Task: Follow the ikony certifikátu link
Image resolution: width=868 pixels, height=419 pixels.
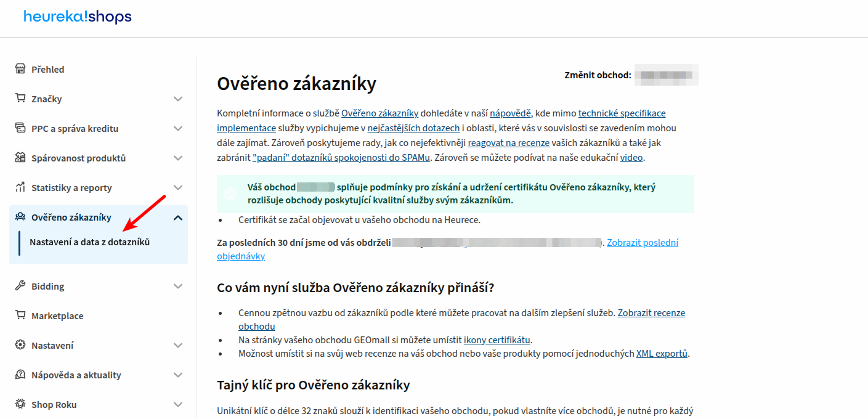Action: coord(497,340)
